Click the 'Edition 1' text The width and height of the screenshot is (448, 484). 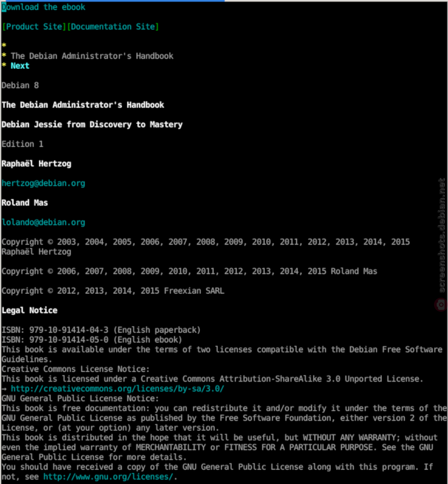22,144
